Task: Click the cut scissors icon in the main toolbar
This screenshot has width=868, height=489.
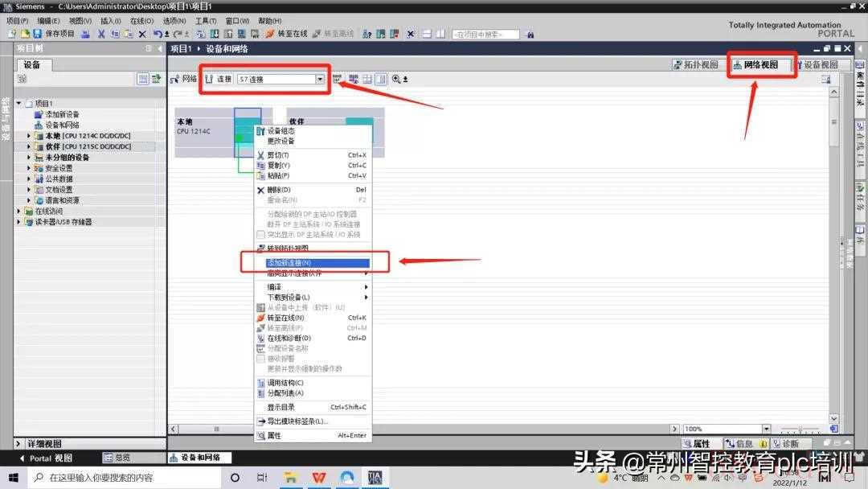Action: click(101, 34)
